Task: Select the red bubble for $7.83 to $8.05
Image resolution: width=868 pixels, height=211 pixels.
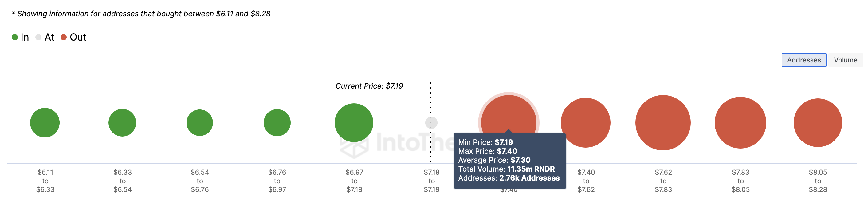Action: point(740,123)
